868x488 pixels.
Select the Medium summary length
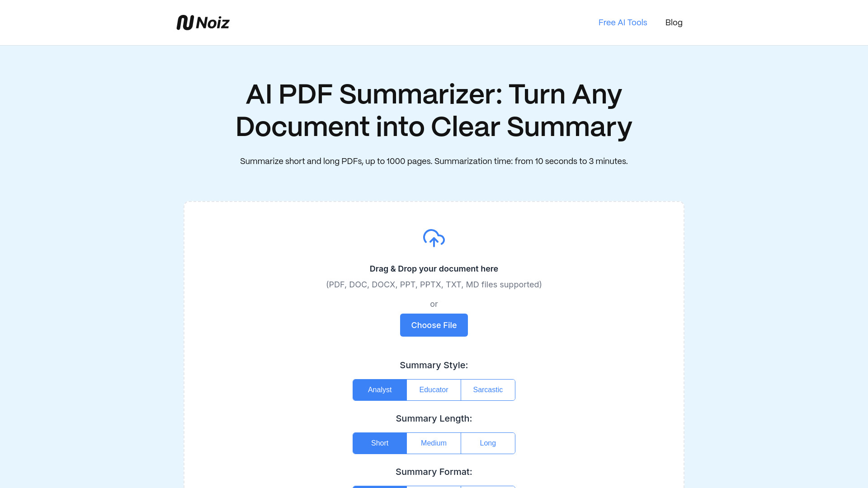pos(434,443)
